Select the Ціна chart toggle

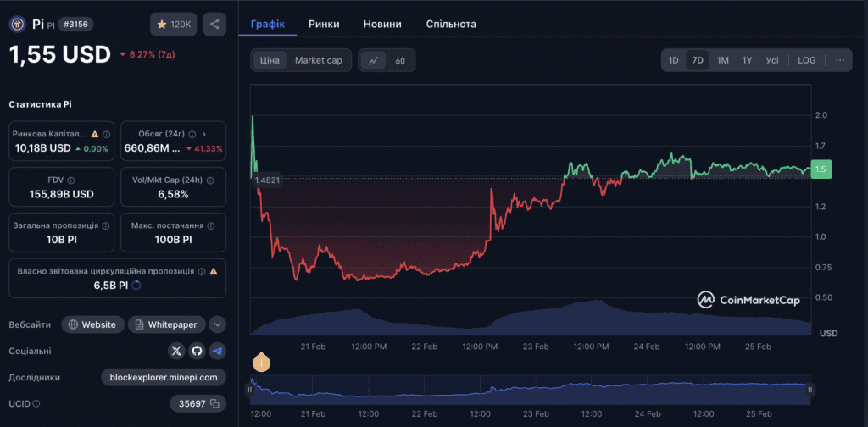tap(270, 60)
